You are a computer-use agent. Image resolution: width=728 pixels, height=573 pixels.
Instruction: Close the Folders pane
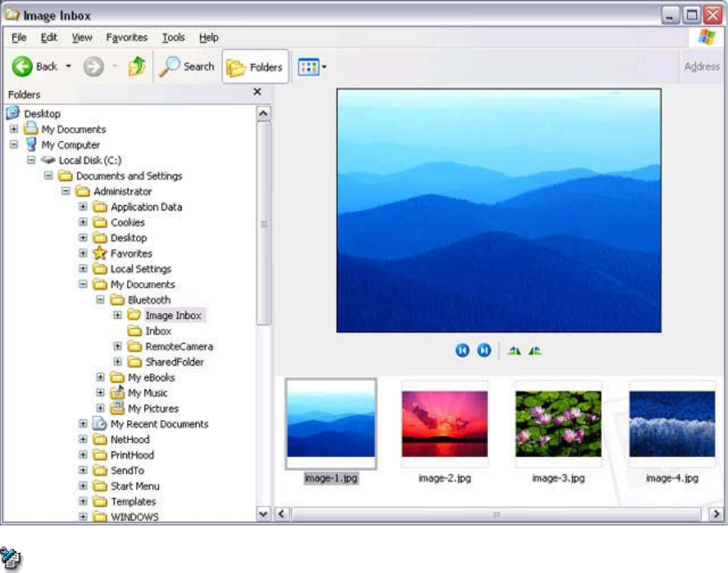coord(257,92)
